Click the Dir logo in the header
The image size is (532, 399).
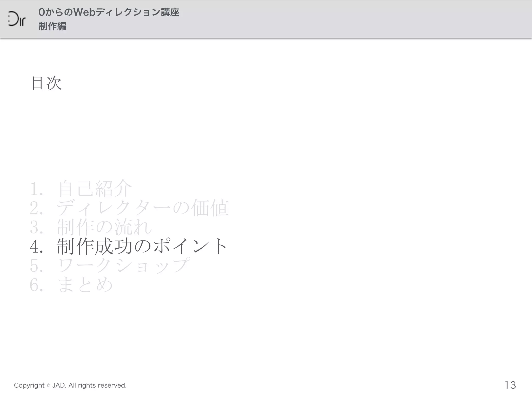click(17, 19)
